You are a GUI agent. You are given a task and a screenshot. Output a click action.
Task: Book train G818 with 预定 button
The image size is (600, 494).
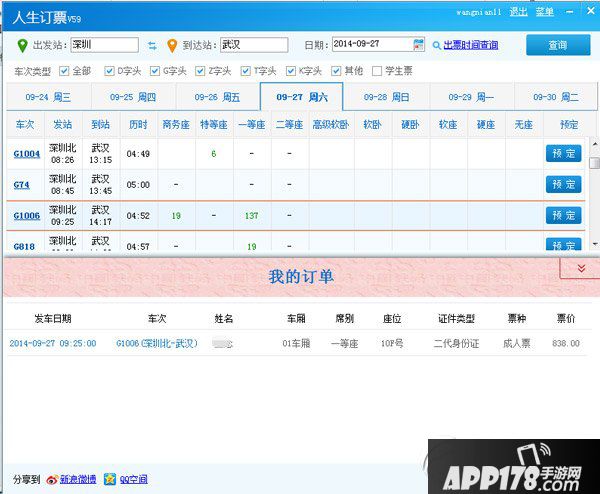(563, 245)
